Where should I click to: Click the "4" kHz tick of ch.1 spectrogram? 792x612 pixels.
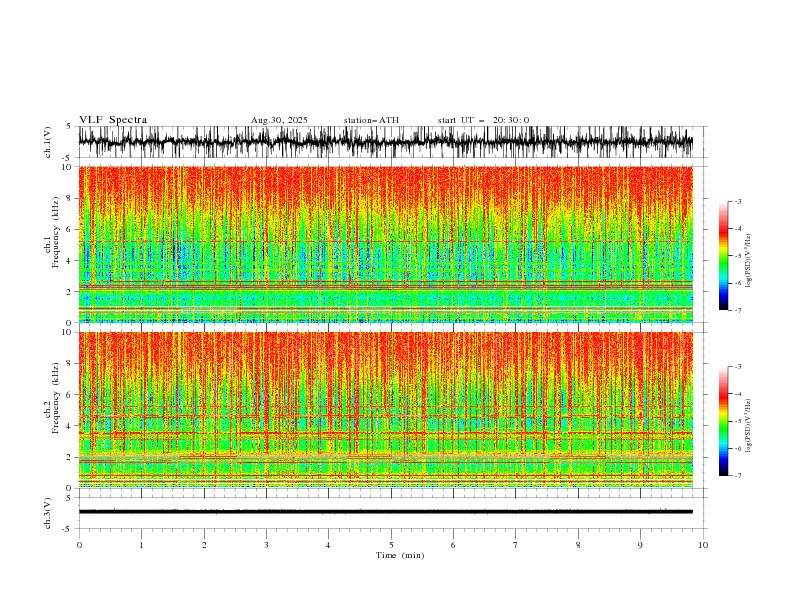coord(70,261)
